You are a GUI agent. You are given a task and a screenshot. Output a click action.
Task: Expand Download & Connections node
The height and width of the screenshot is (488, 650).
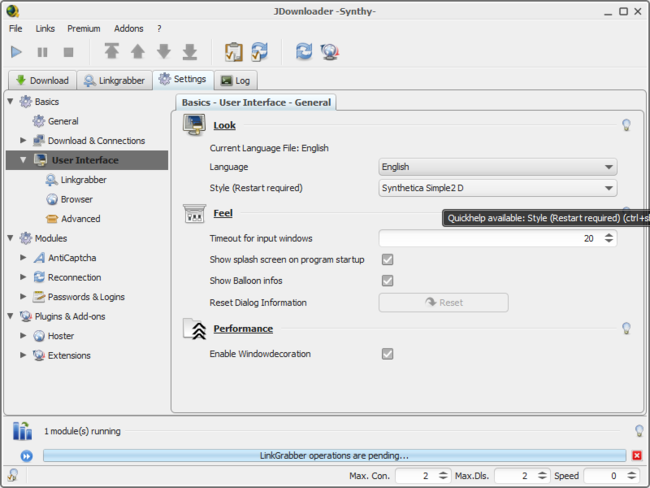tap(23, 141)
